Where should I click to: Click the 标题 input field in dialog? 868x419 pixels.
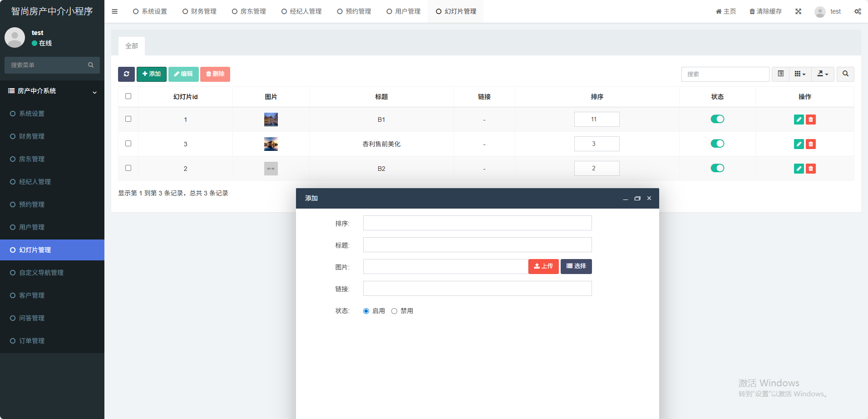pos(477,245)
